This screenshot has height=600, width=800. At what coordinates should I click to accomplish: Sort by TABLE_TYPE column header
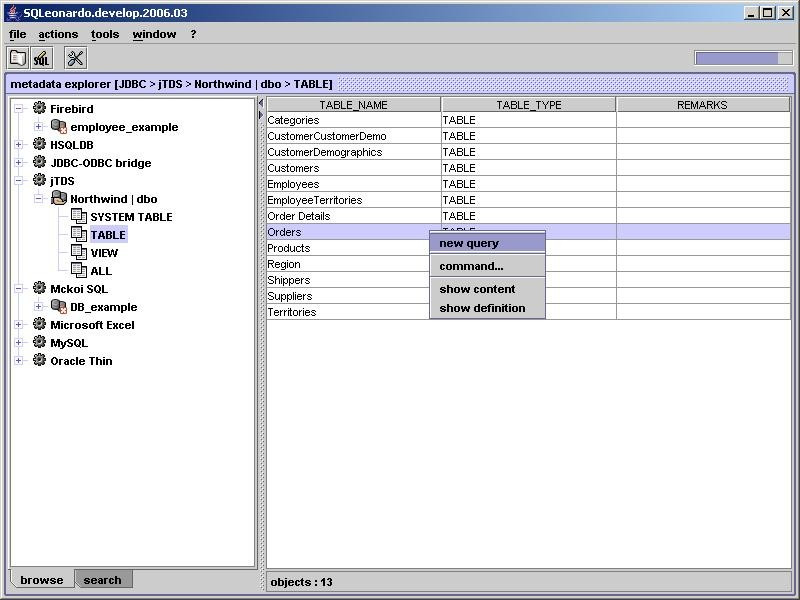point(529,105)
